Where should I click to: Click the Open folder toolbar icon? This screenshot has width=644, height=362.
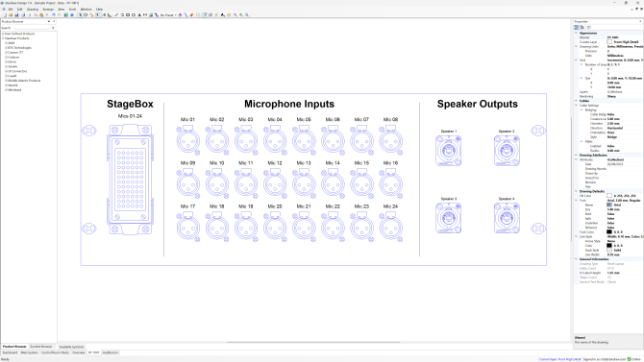tap(11, 14)
